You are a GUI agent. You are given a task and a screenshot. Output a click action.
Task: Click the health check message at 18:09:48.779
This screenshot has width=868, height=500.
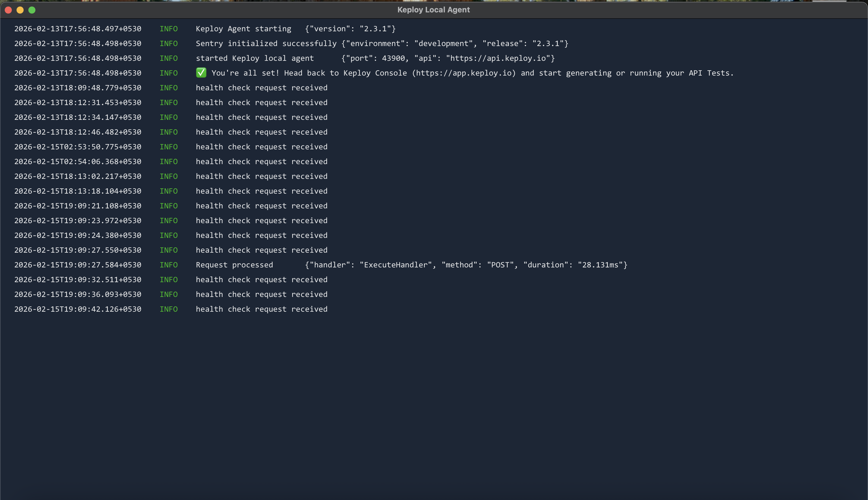click(x=261, y=88)
